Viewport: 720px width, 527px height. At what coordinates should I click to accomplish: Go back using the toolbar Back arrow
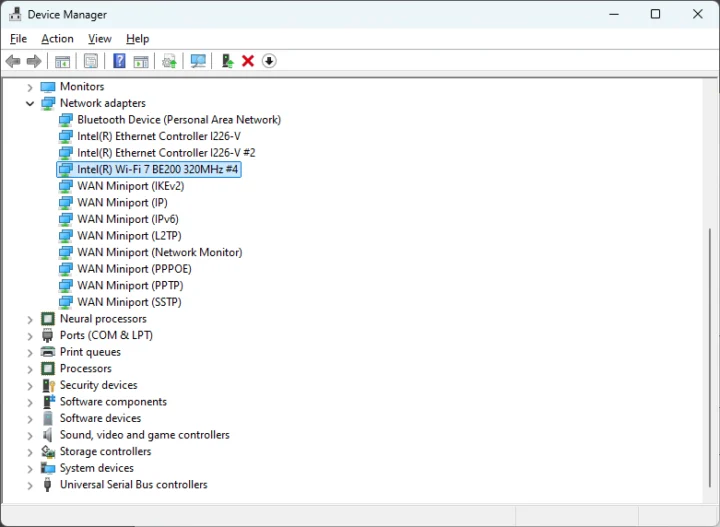tap(13, 61)
